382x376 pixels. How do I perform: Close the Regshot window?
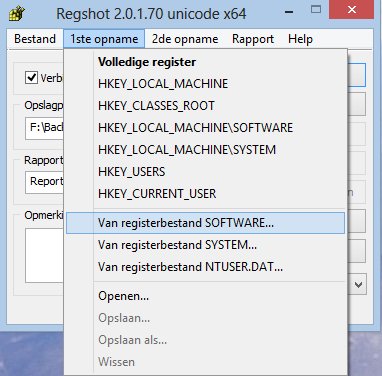(x=351, y=9)
